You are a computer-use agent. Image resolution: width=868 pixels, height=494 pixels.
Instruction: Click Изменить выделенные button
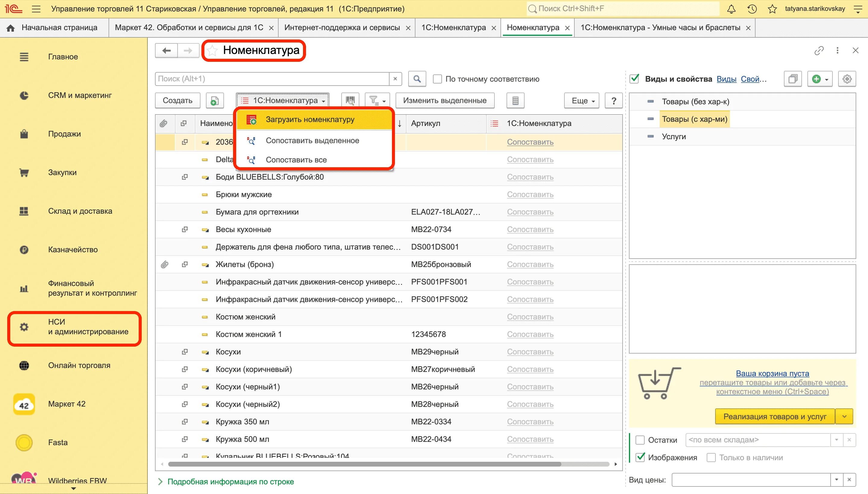445,100
